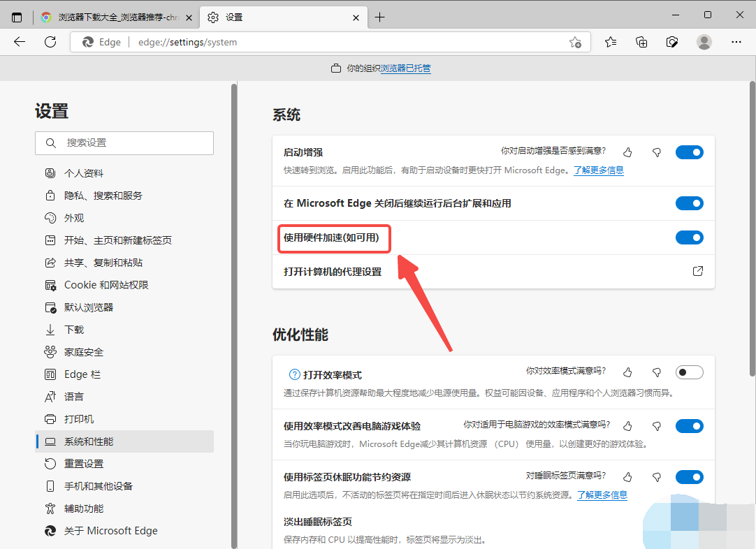
Task: Click the 了解更多信息 link under 启动增强
Action: click(599, 170)
